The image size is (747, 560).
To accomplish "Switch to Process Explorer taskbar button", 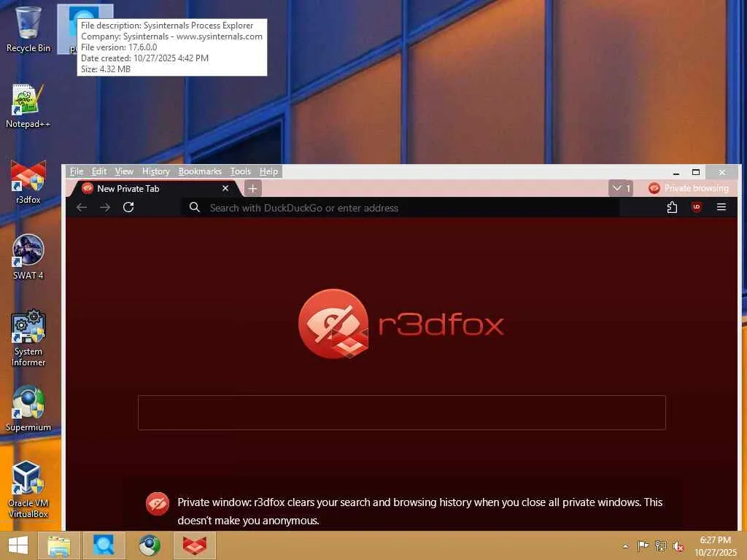I will click(x=104, y=545).
